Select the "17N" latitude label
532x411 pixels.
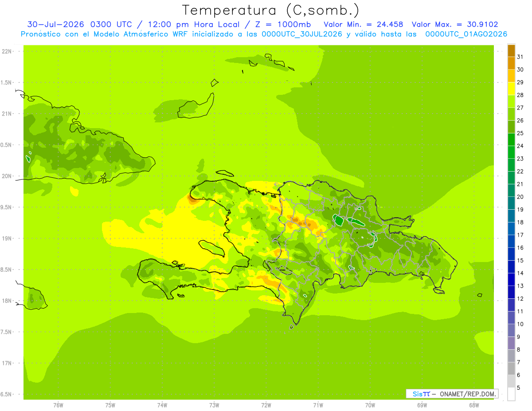click(x=8, y=363)
